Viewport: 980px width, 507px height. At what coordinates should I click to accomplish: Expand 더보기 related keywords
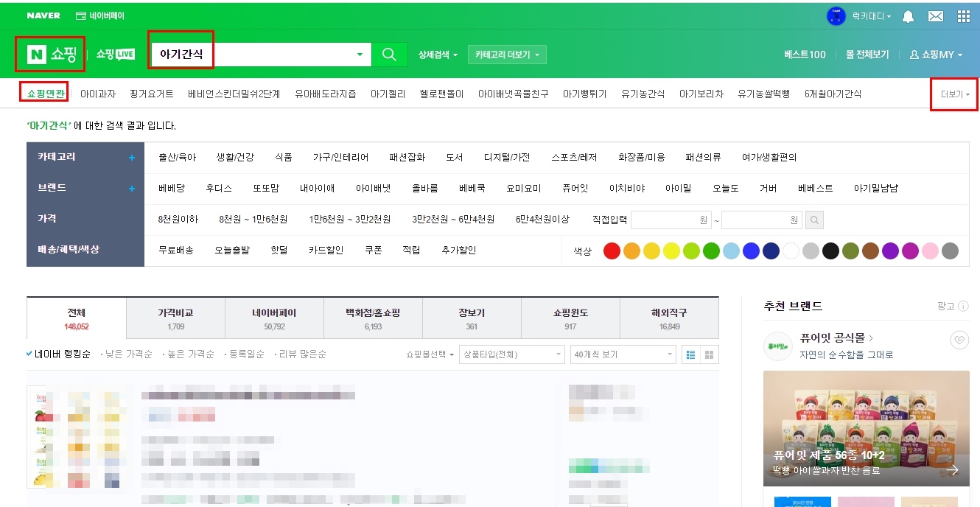tap(954, 94)
